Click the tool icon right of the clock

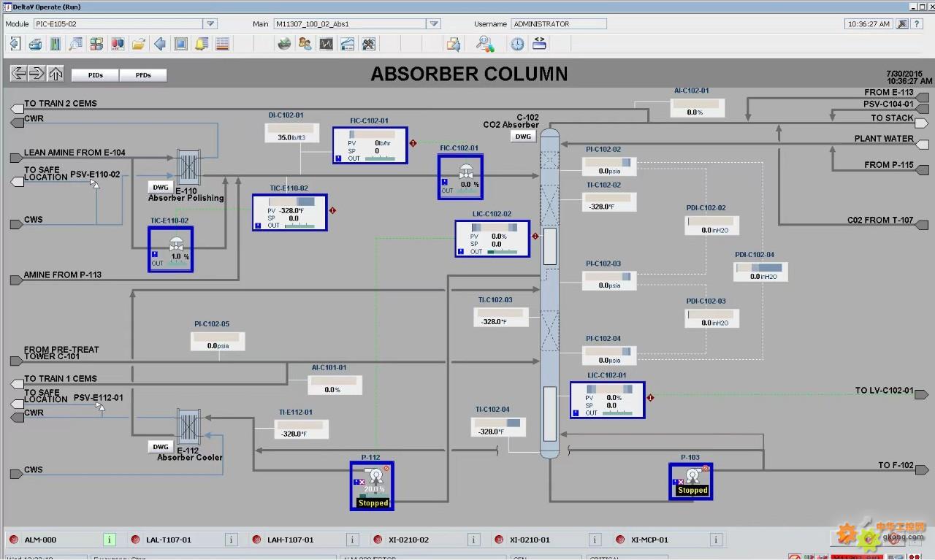click(903, 23)
